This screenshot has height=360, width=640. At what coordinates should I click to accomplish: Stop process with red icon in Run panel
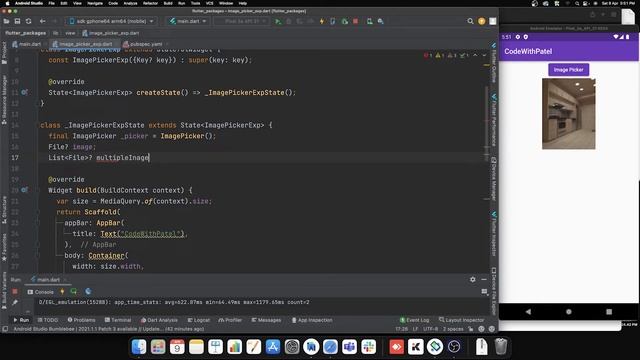click(x=15, y=292)
